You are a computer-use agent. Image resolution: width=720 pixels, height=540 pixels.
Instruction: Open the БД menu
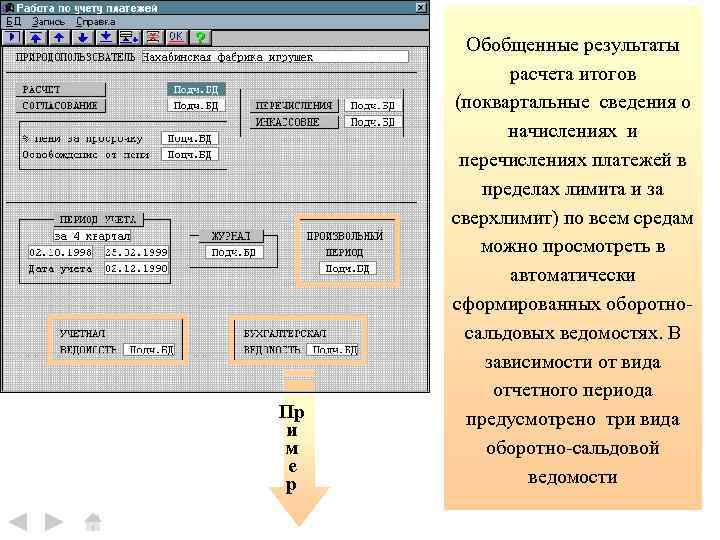coord(14,22)
